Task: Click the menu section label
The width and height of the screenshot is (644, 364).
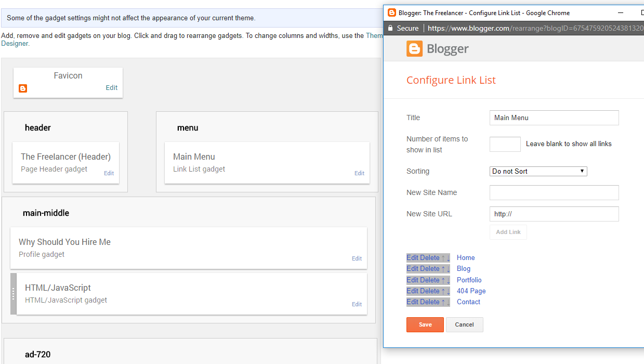Action: pos(188,128)
